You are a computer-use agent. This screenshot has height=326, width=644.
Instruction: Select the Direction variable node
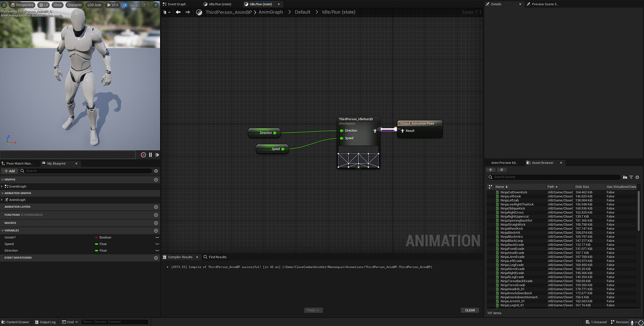click(x=264, y=133)
